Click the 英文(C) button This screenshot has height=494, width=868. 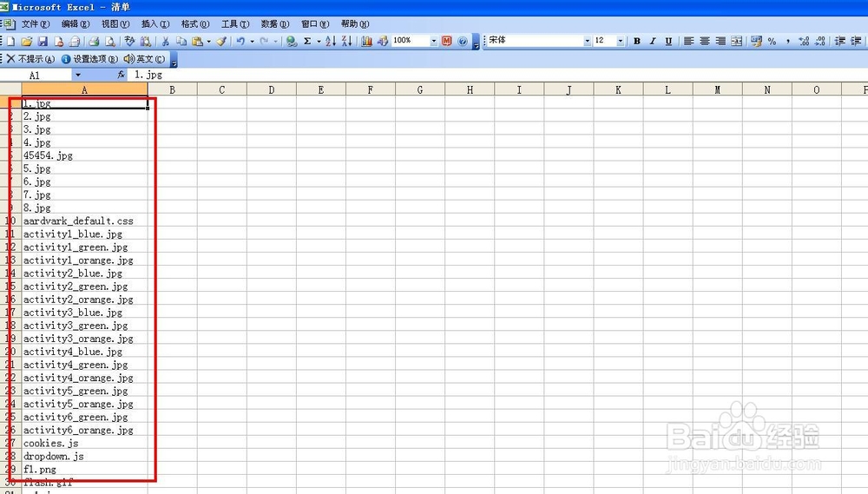[x=144, y=59]
